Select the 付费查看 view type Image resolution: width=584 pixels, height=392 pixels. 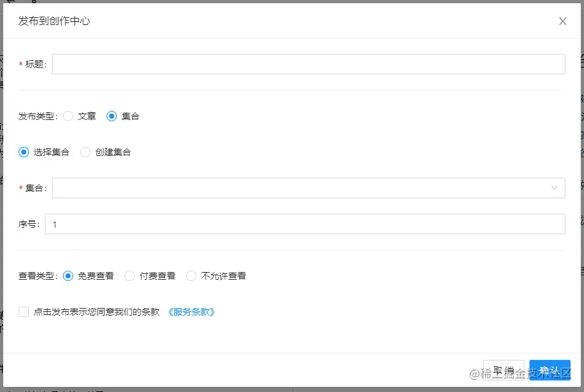(130, 275)
